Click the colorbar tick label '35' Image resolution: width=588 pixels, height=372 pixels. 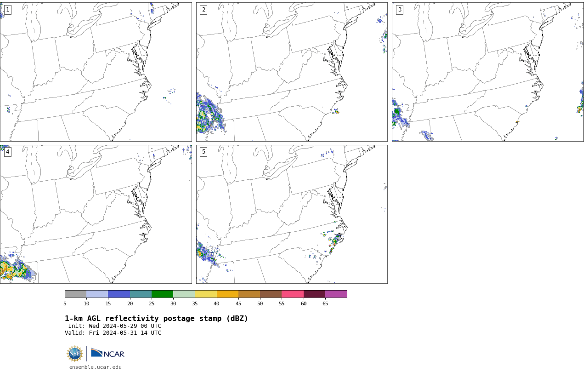[x=195, y=303]
